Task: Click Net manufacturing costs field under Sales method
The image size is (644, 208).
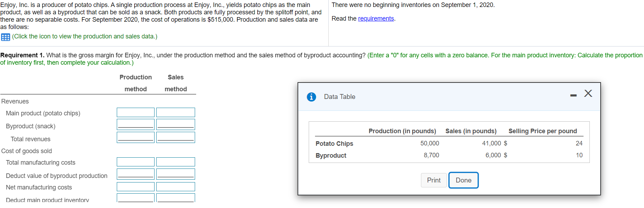Action: pyautogui.click(x=176, y=187)
